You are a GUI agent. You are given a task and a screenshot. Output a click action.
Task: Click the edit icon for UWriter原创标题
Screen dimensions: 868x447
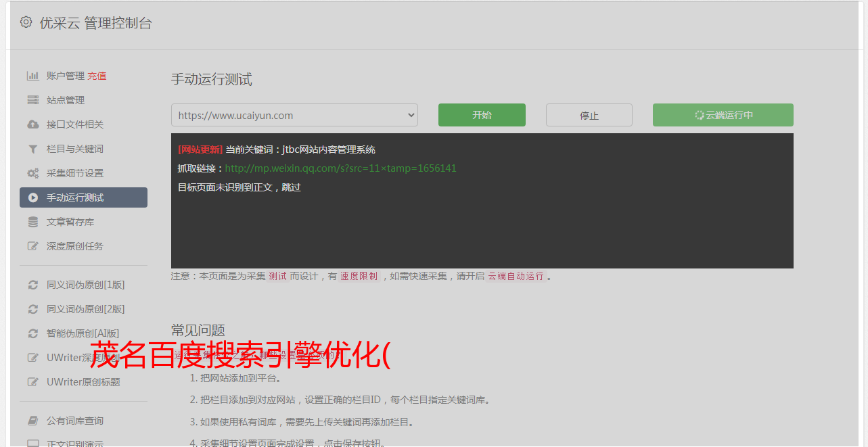click(x=32, y=382)
